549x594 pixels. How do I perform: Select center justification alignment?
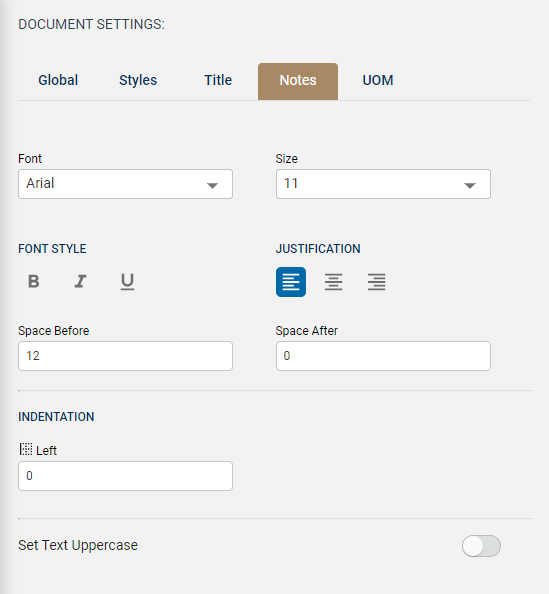[x=333, y=282]
